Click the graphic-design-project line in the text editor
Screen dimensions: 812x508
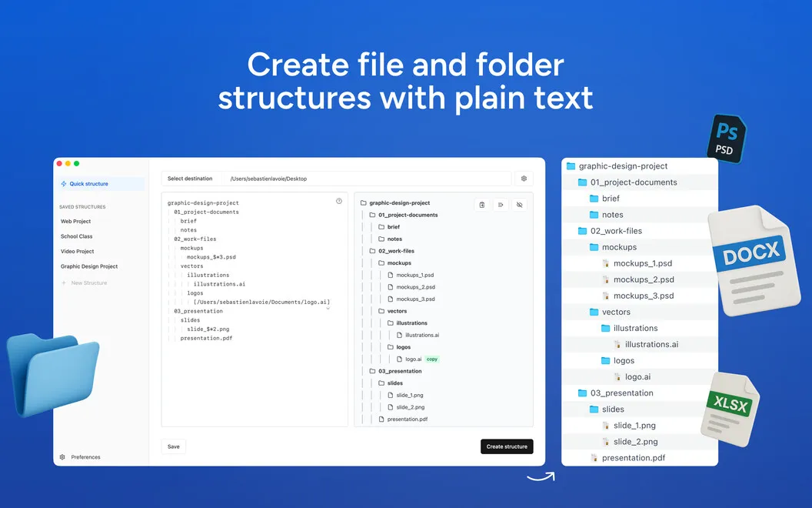point(203,203)
